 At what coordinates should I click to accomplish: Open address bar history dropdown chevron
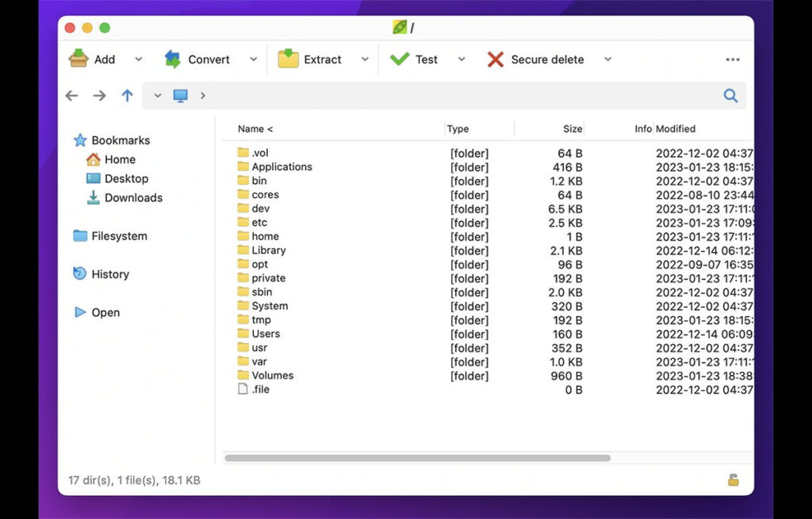[x=158, y=96]
